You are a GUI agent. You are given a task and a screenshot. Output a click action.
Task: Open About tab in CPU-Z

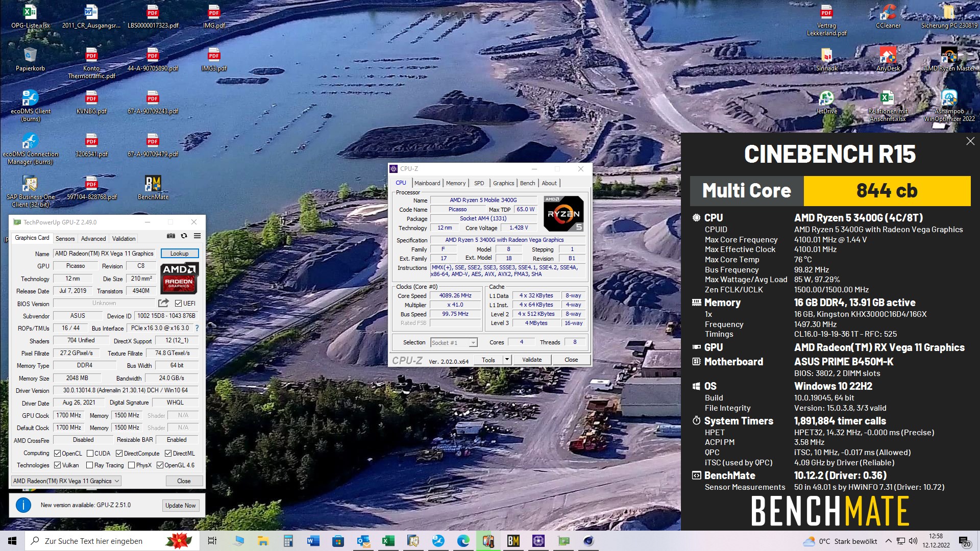point(549,183)
